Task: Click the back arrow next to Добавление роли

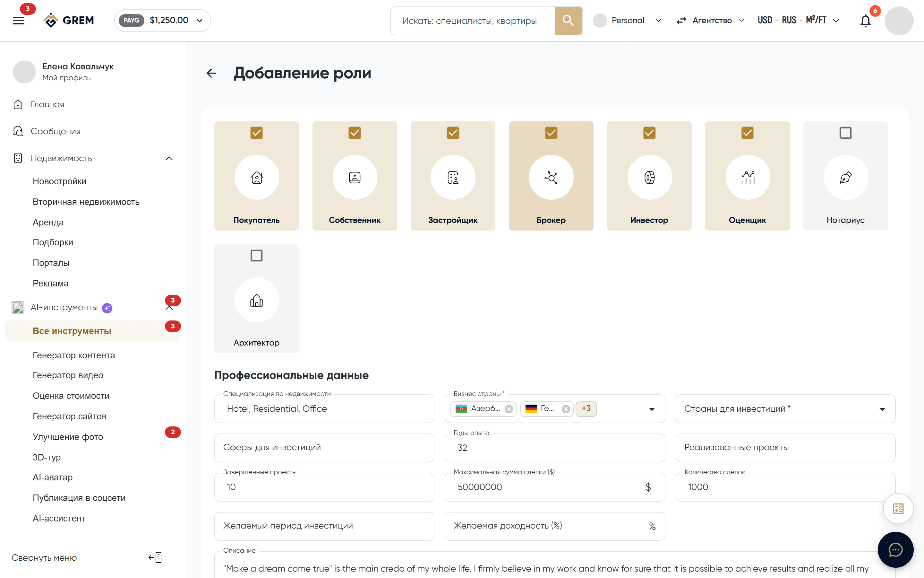Action: [211, 73]
